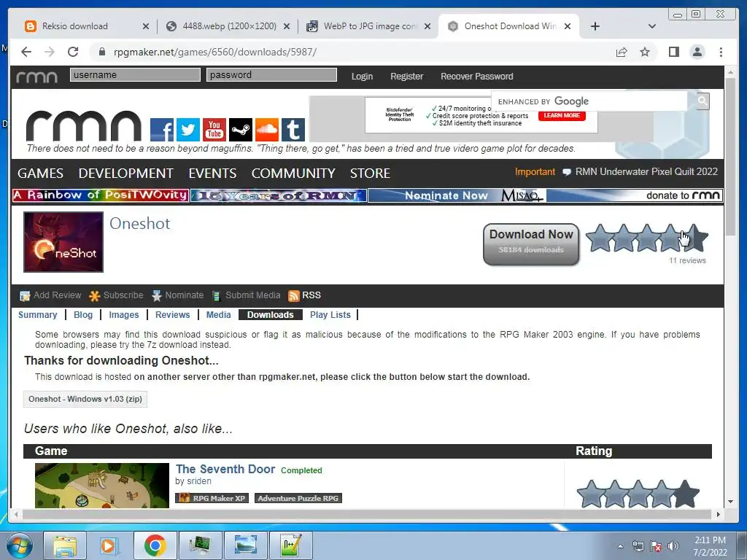
Task: Open Chrome profile avatar
Action: click(x=697, y=52)
